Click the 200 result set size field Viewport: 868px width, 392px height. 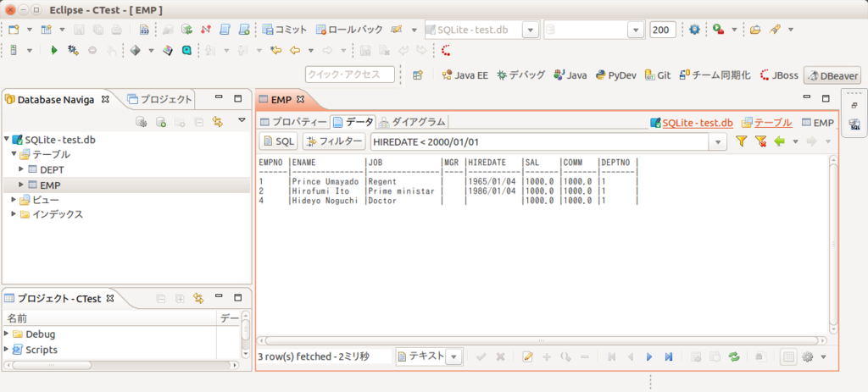click(662, 30)
